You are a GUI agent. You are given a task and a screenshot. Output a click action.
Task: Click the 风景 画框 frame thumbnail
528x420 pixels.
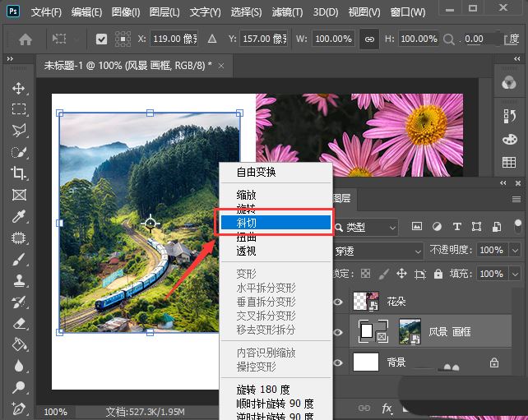[373, 331]
